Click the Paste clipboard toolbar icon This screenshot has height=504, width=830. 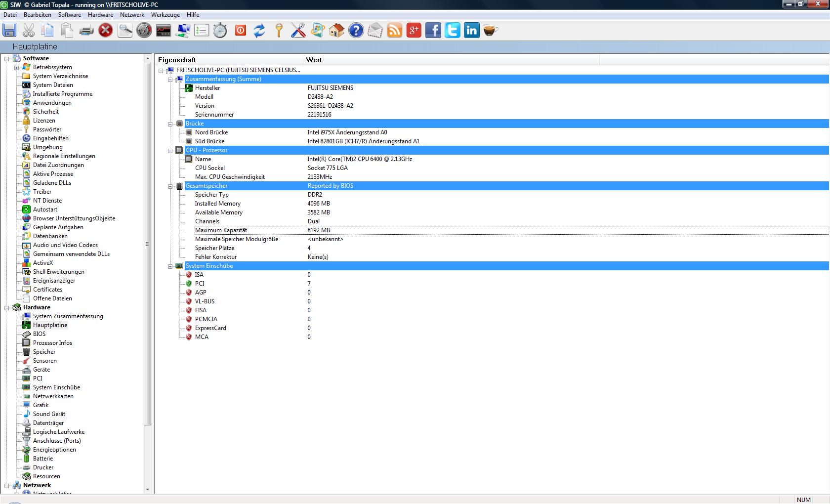[67, 30]
